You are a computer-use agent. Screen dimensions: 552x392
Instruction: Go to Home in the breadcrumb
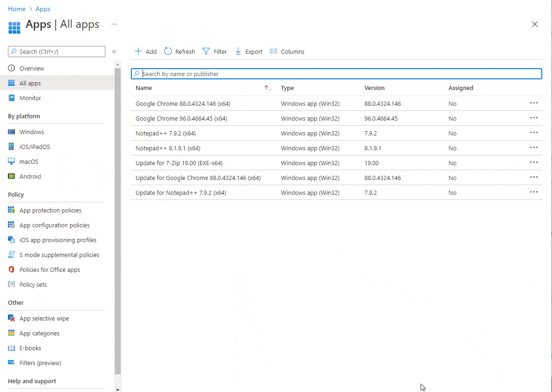click(x=17, y=9)
